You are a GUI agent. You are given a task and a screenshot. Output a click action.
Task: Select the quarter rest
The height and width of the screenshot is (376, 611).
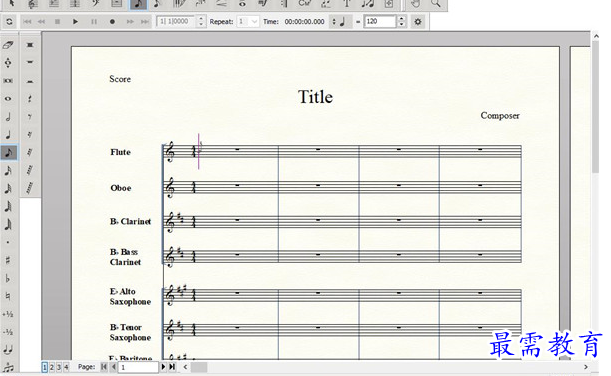tap(30, 99)
